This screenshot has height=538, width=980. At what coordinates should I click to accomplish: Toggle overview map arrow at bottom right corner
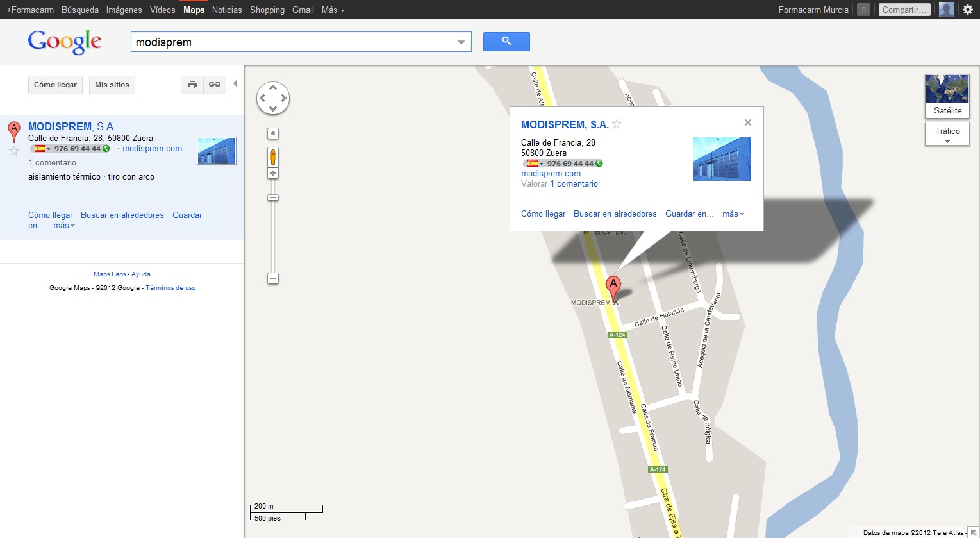pyautogui.click(x=973, y=532)
